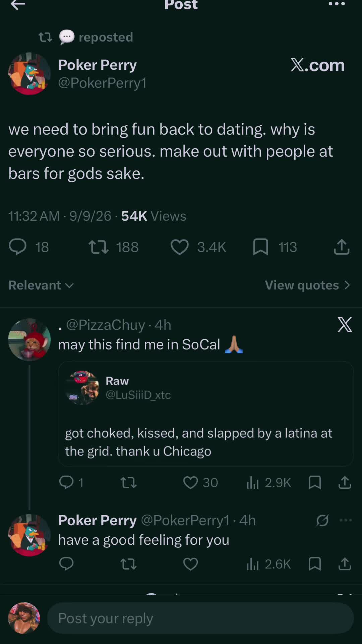
Task: Open View quotes chevron link
Action: click(308, 285)
